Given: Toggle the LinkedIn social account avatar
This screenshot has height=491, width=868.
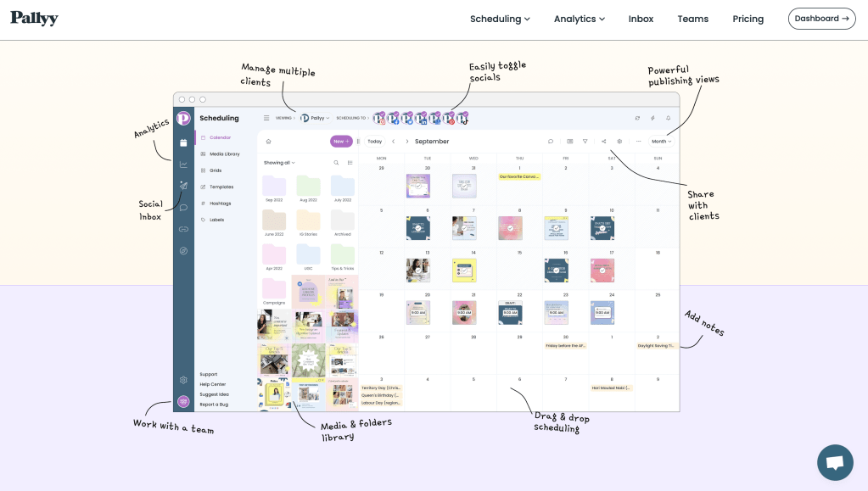Looking at the screenshot, I should pyautogui.click(x=421, y=119).
